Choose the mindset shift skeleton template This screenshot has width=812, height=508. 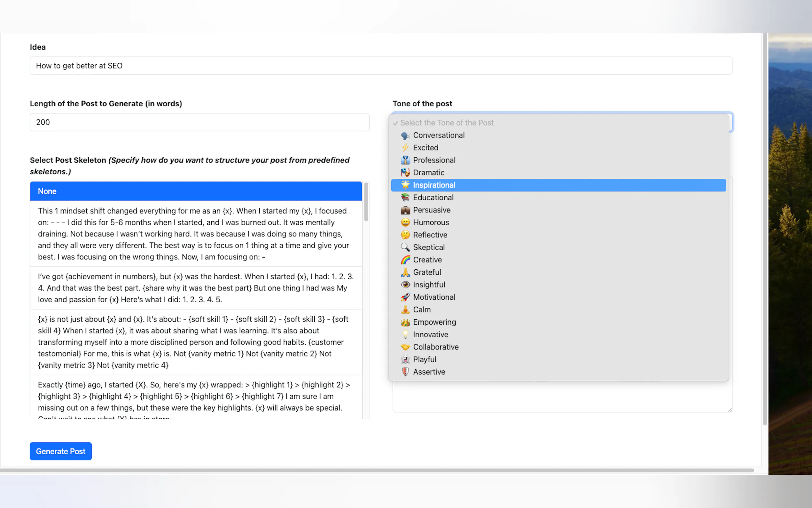point(196,234)
